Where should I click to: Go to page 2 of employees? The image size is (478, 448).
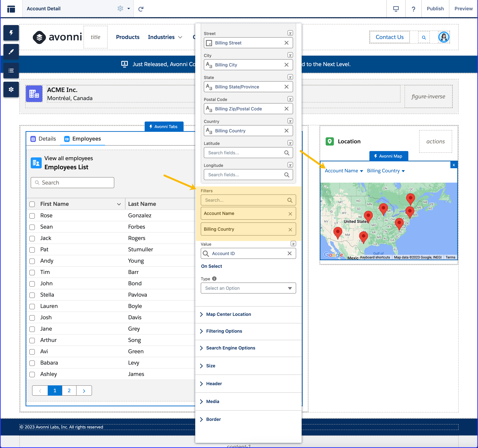(69, 390)
